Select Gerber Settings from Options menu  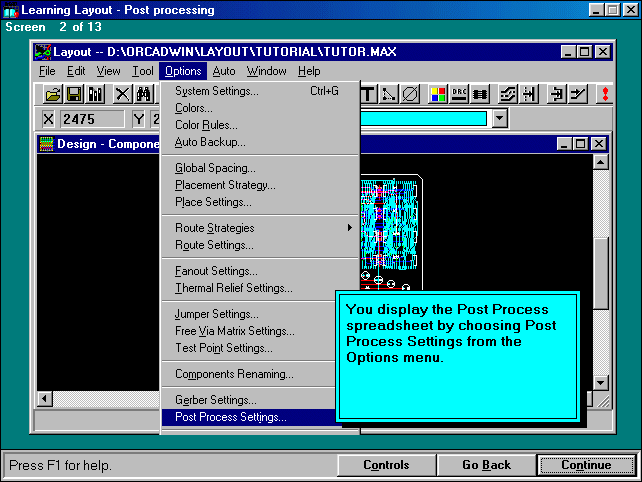point(215,400)
